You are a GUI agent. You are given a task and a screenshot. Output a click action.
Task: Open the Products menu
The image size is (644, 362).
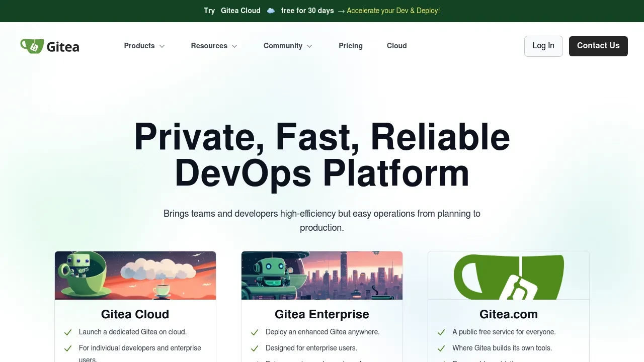click(x=144, y=46)
